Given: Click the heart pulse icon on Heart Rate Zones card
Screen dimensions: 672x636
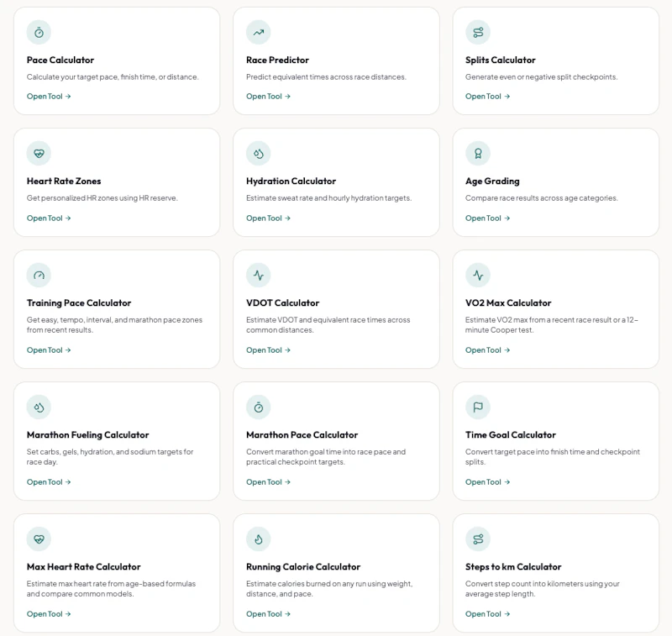Looking at the screenshot, I should (39, 154).
